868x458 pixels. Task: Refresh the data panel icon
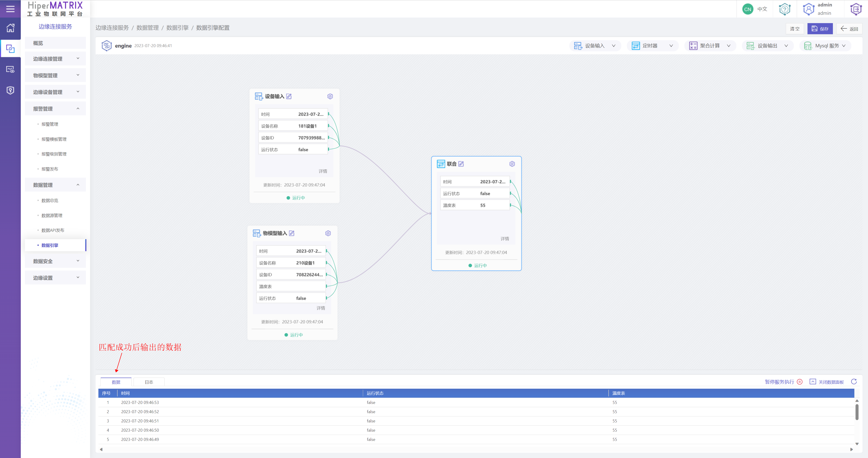click(x=853, y=382)
